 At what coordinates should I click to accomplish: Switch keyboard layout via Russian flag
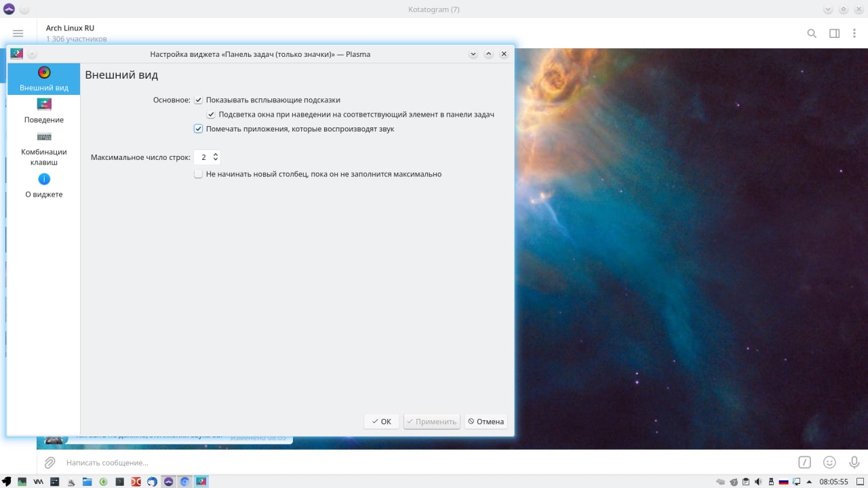[x=783, y=482]
